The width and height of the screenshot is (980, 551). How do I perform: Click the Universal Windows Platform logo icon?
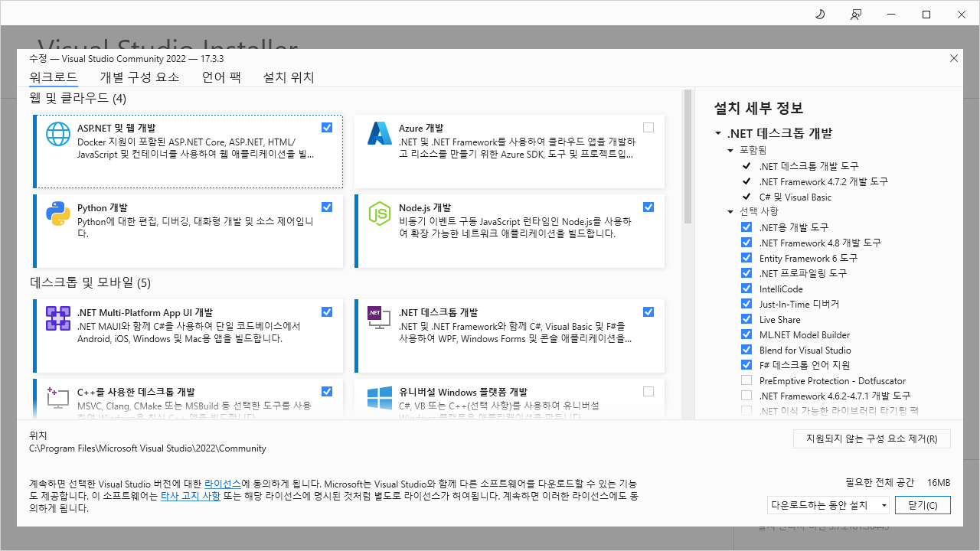tap(380, 397)
